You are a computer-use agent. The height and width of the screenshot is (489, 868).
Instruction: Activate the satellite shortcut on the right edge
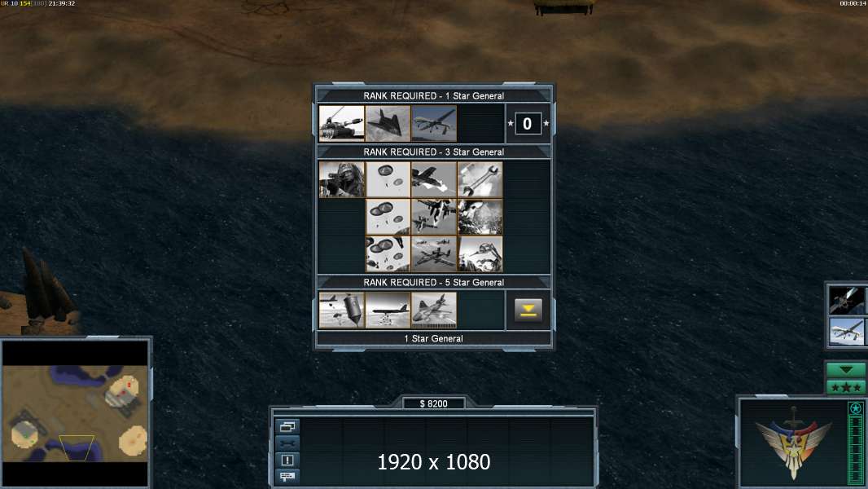(x=847, y=300)
